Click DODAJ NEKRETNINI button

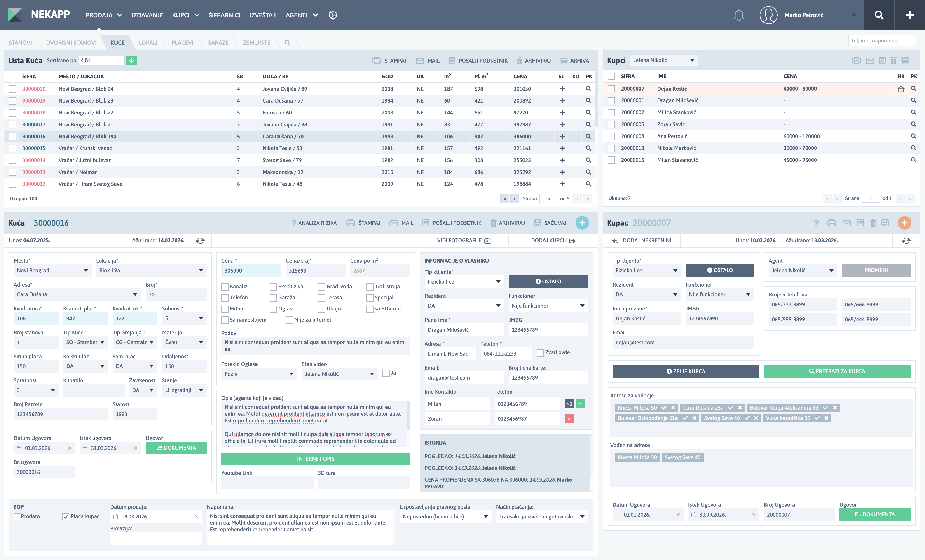click(642, 240)
